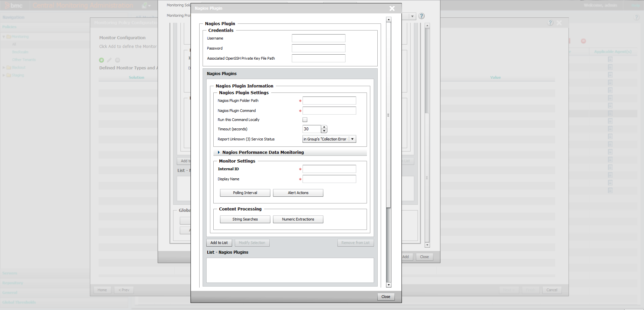Screen dimensions: 644x310
Task: Click Add to List button
Action: click(219, 243)
